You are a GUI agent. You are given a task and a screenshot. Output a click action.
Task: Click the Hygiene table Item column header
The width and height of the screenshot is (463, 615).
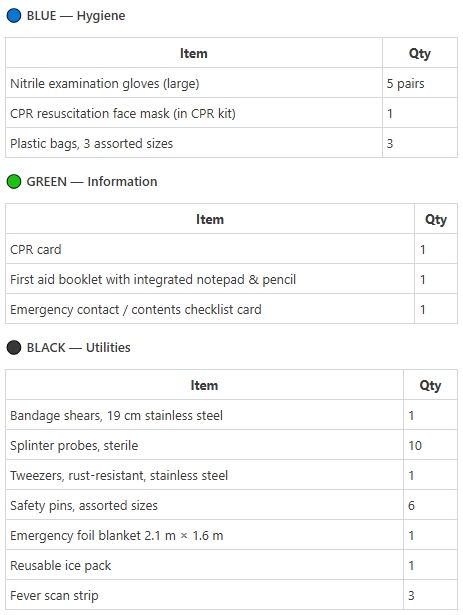coord(194,53)
